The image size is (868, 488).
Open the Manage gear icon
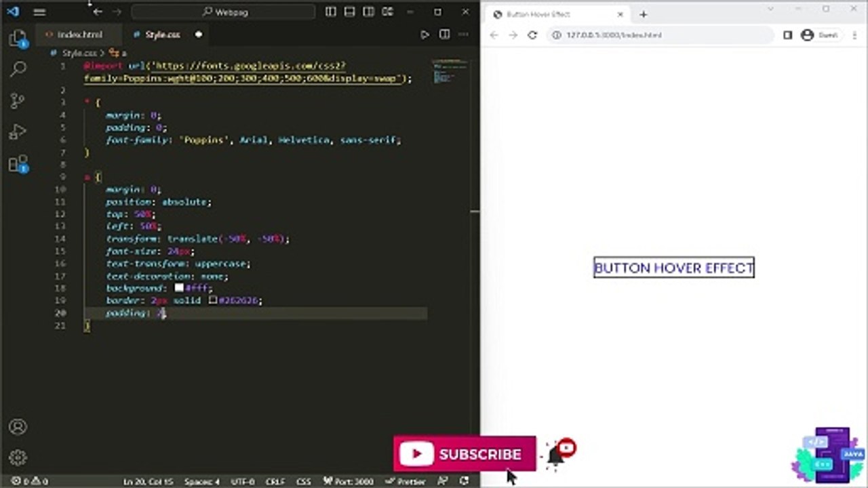tap(18, 458)
